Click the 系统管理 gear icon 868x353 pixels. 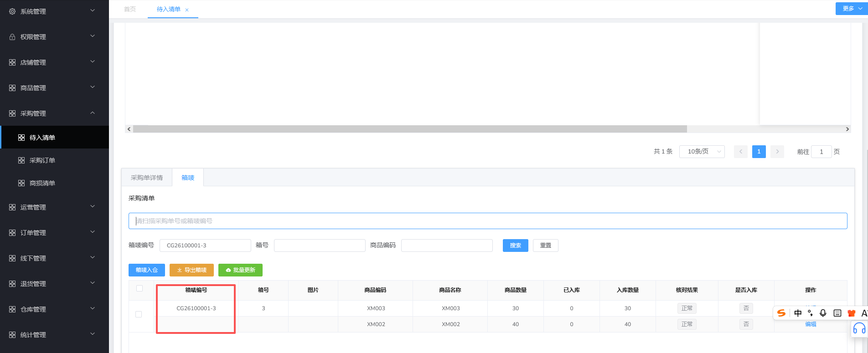point(12,11)
